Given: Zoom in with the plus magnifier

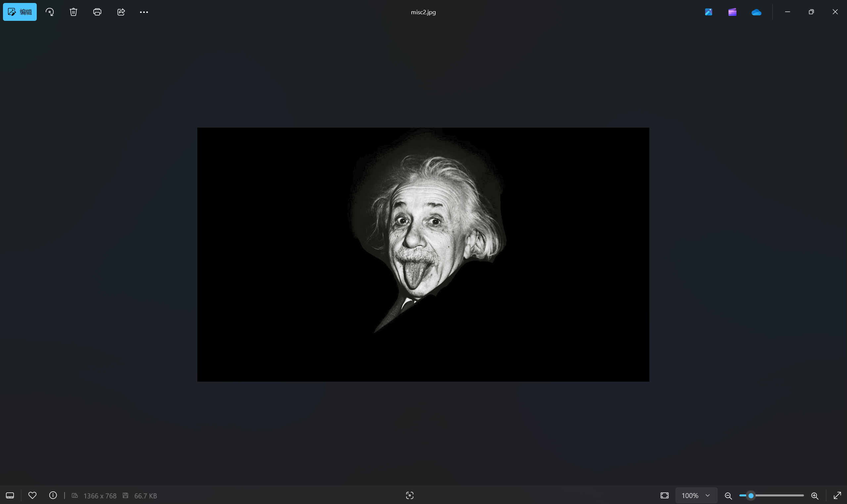Looking at the screenshot, I should [815, 496].
